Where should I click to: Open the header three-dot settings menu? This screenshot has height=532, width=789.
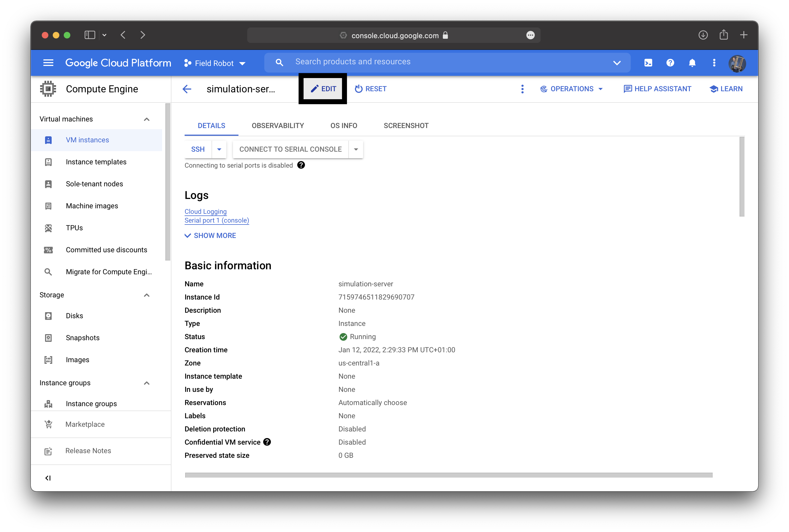click(x=714, y=63)
